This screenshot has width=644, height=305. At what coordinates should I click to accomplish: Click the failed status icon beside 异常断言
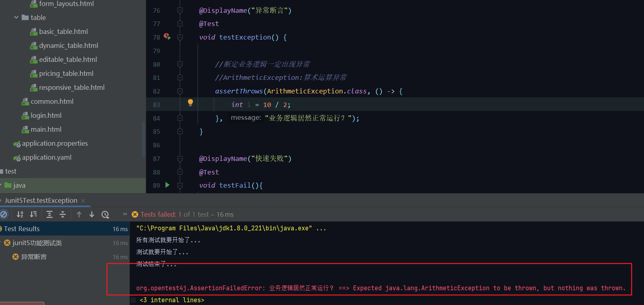[x=16, y=257]
